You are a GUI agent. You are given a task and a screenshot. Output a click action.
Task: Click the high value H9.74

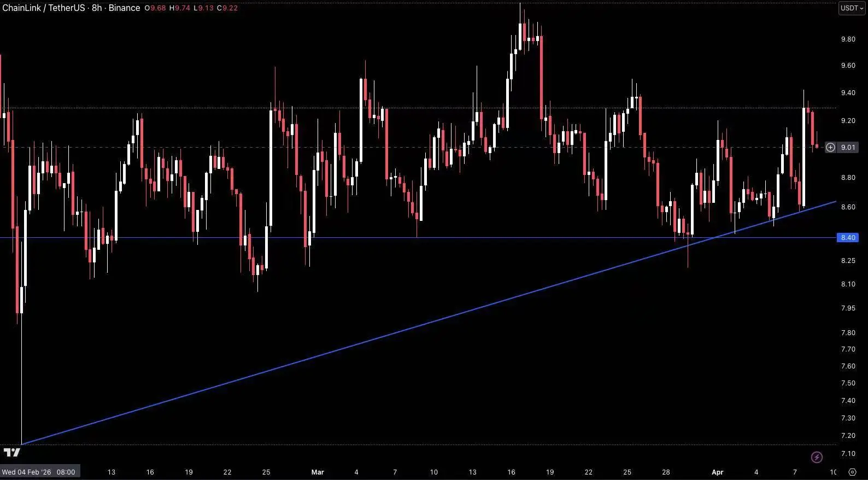(x=180, y=8)
